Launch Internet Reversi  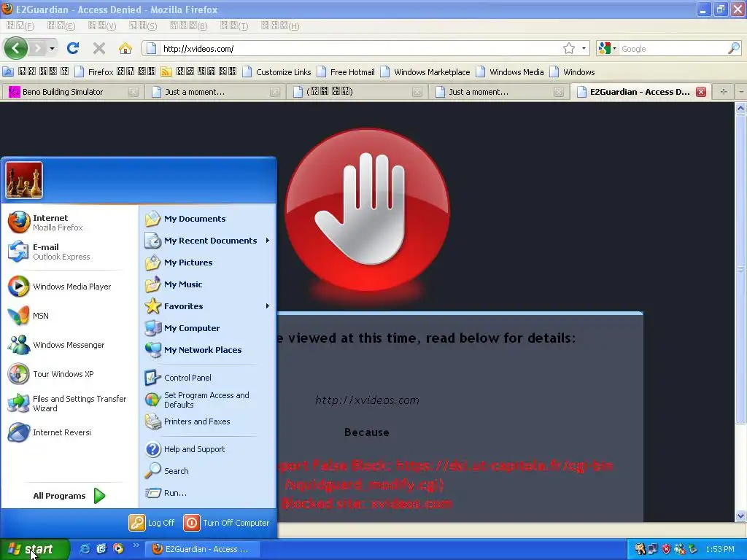69,432
